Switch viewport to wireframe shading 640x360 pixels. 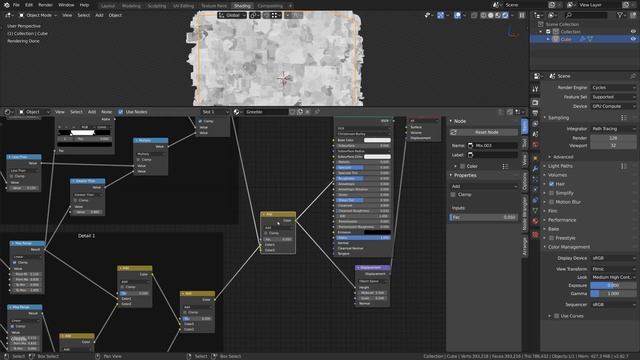pyautogui.click(x=483, y=15)
